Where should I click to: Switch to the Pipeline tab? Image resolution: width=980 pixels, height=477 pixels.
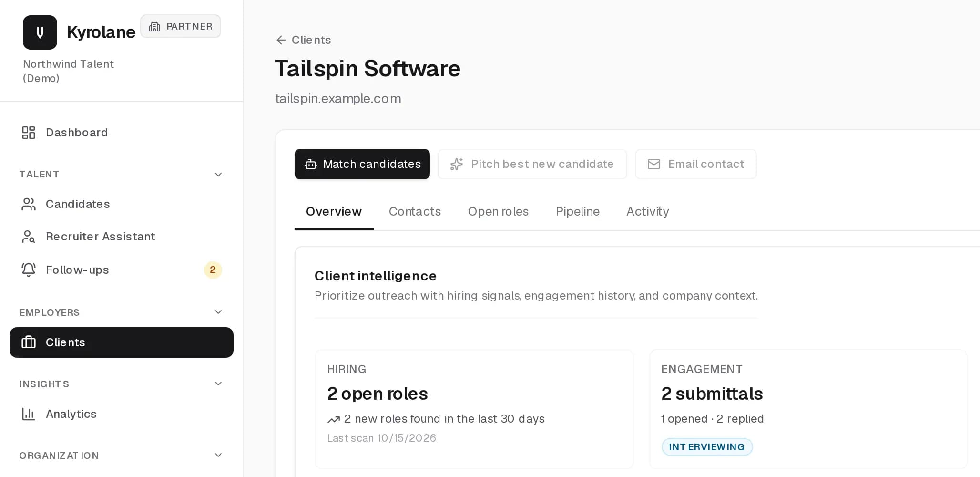(x=578, y=212)
